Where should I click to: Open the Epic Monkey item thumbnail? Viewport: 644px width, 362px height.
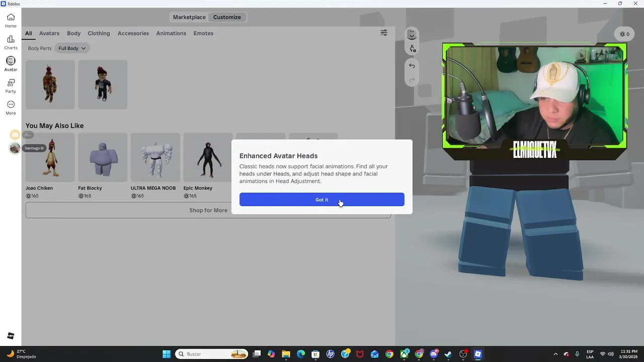point(208,157)
